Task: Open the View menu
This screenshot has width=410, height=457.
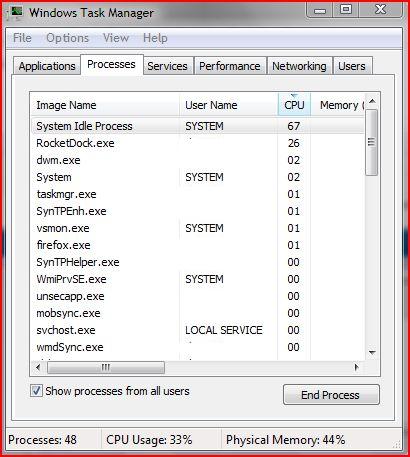Action: (116, 38)
